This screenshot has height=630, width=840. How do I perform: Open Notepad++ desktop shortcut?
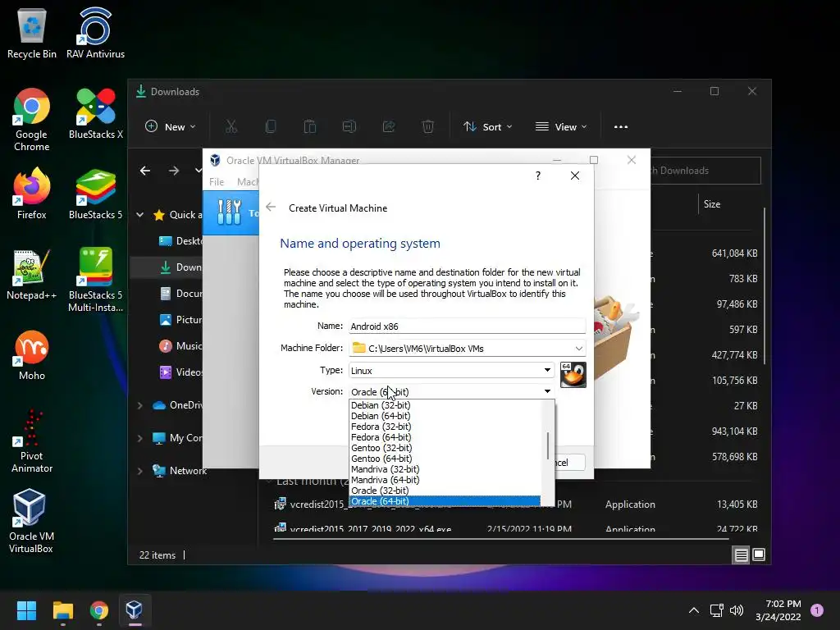coord(32,274)
